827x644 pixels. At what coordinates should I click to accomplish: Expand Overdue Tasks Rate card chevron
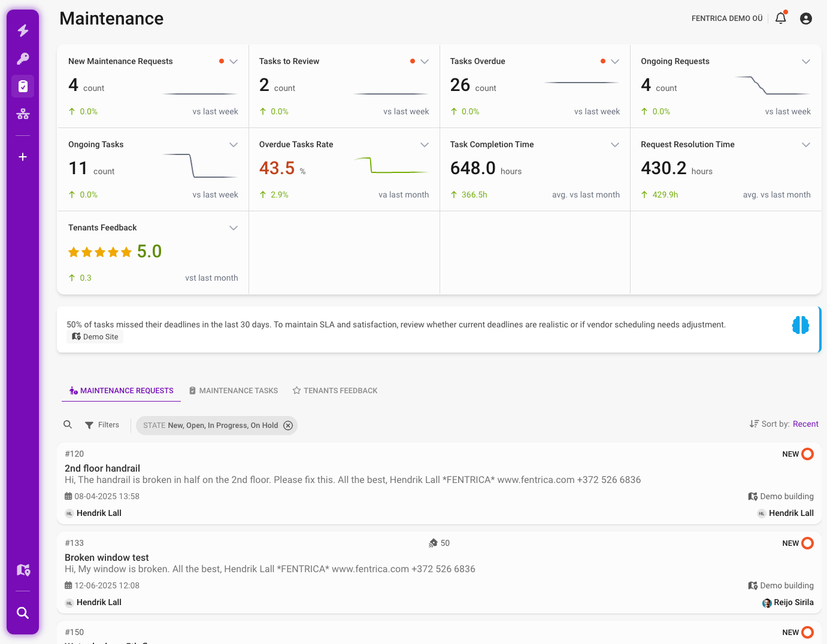(425, 144)
